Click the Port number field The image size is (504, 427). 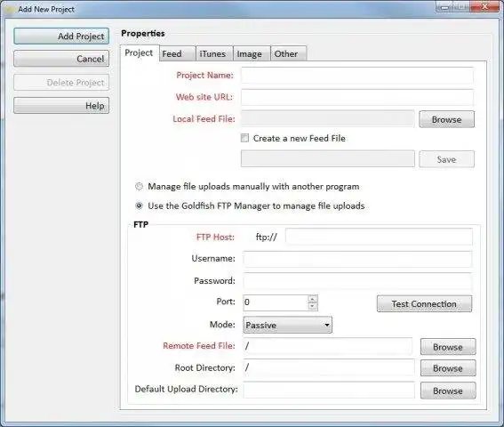[276, 302]
